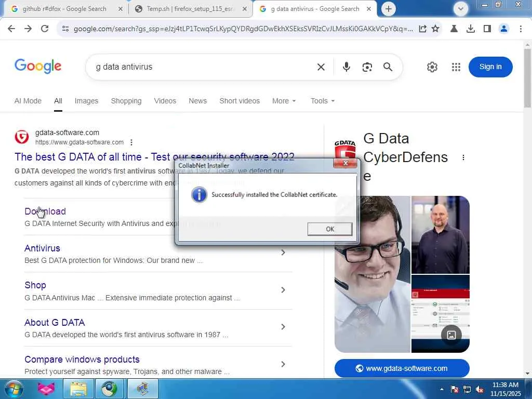Click OK in CollabNet Installer dialog
Image resolution: width=532 pixels, height=399 pixels.
click(330, 229)
